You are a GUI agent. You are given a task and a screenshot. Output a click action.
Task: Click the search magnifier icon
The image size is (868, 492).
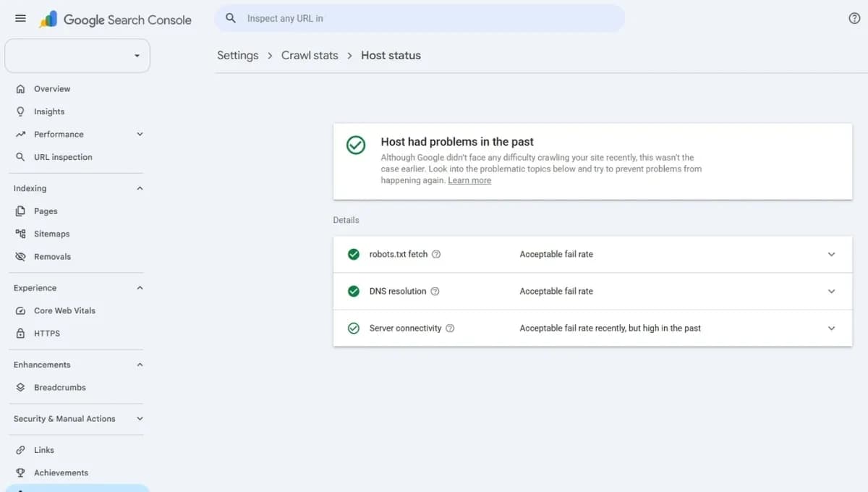tap(231, 18)
